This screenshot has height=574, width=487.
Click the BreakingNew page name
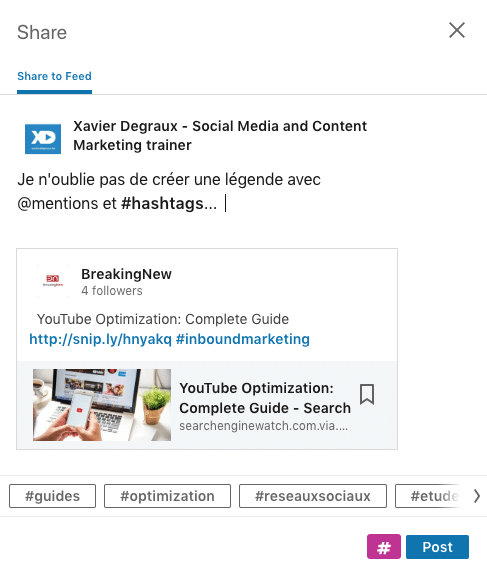tap(126, 274)
